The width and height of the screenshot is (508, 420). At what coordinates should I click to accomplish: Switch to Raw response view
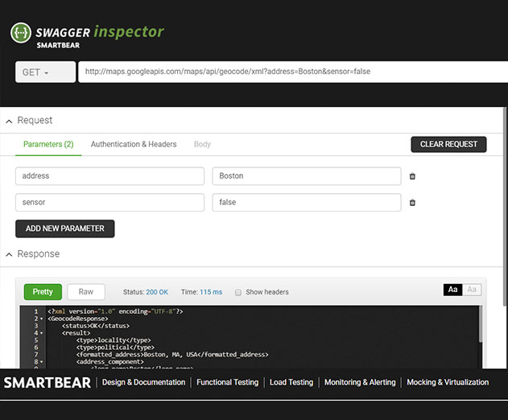coord(86,292)
